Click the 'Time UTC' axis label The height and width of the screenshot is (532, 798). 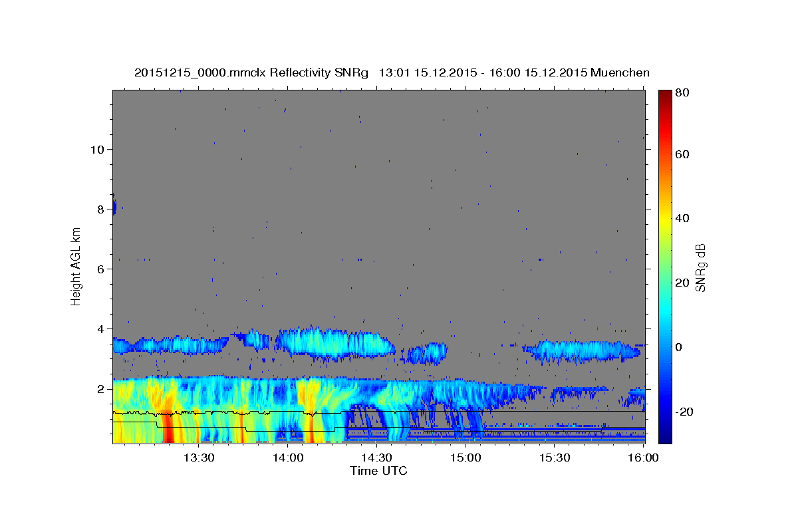[x=378, y=471]
